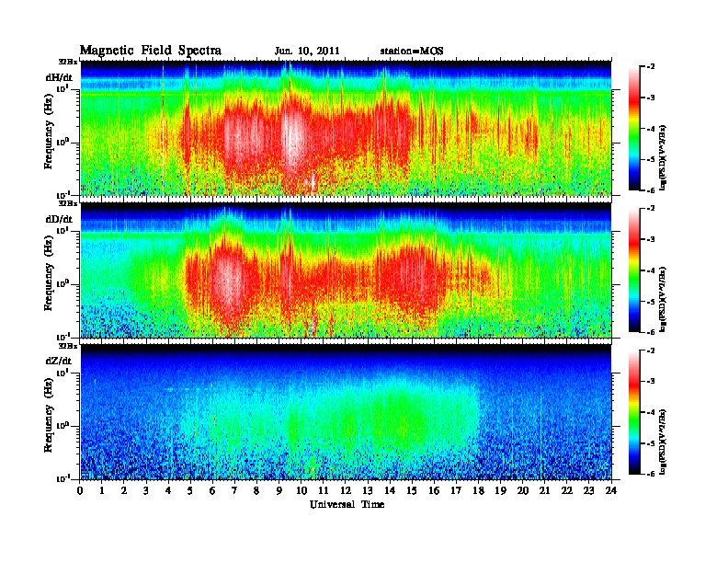This screenshot has width=728, height=563.
Task: Click the "-3" tick on dD/dt color bar
Action: coord(651,240)
